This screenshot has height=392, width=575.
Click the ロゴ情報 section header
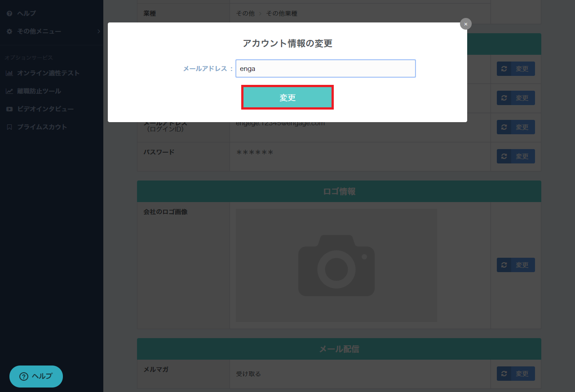pyautogui.click(x=339, y=191)
